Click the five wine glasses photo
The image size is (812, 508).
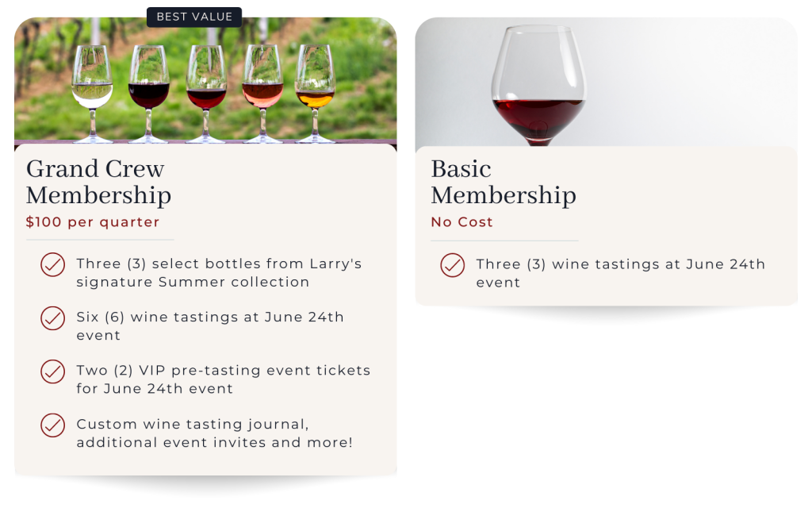point(205,83)
